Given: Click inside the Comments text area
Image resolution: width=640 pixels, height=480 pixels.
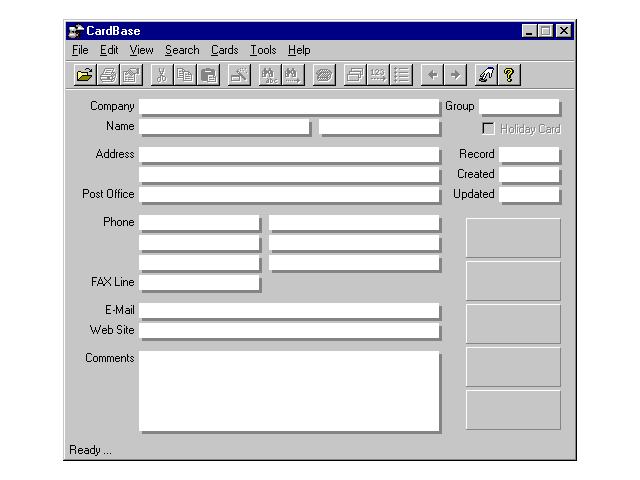Looking at the screenshot, I should (289, 390).
